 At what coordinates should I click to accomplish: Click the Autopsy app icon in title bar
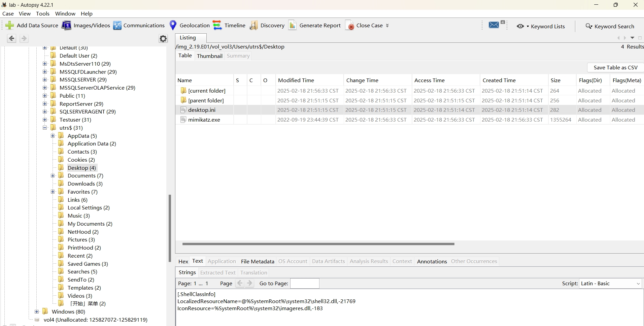4,5
